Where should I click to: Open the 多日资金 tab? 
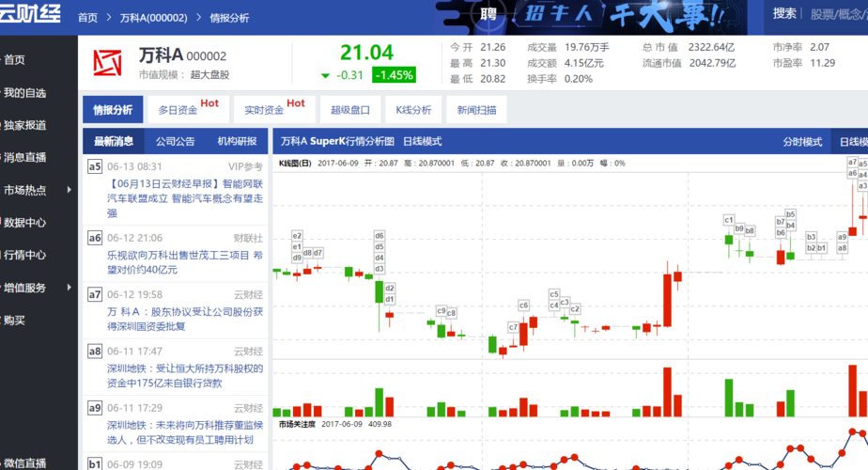188,109
